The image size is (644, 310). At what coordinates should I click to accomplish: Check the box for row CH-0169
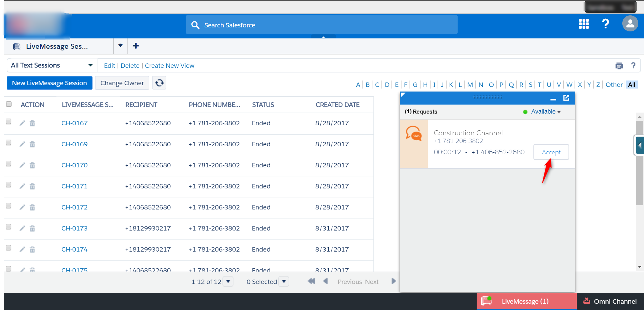click(9, 143)
